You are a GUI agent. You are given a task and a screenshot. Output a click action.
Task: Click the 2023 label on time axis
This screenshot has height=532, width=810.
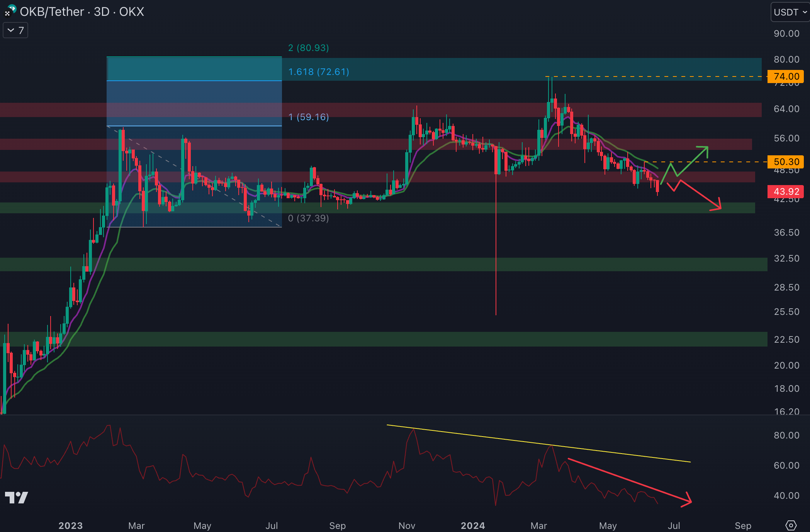coord(70,525)
